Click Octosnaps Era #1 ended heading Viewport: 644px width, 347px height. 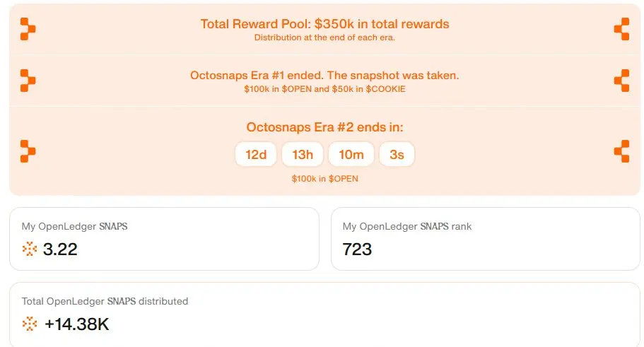tap(324, 76)
